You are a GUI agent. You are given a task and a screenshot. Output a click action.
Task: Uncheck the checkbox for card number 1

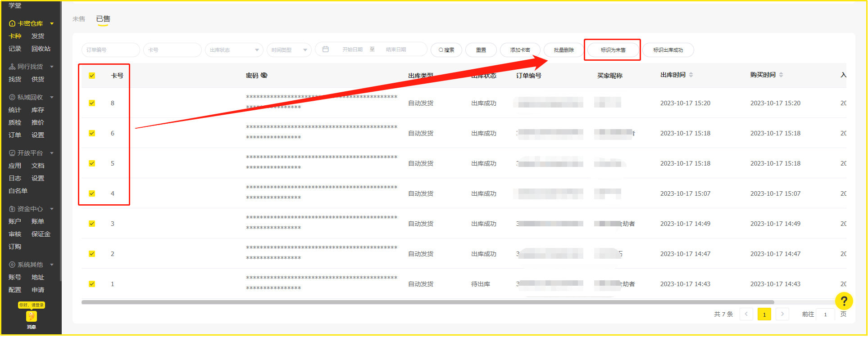(92, 284)
